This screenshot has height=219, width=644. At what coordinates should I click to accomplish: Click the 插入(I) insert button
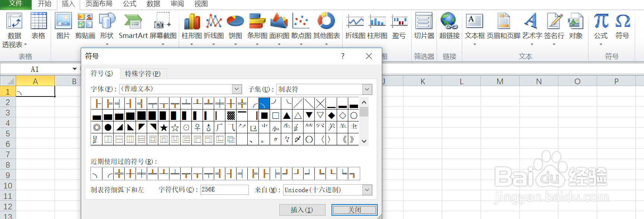(302, 210)
